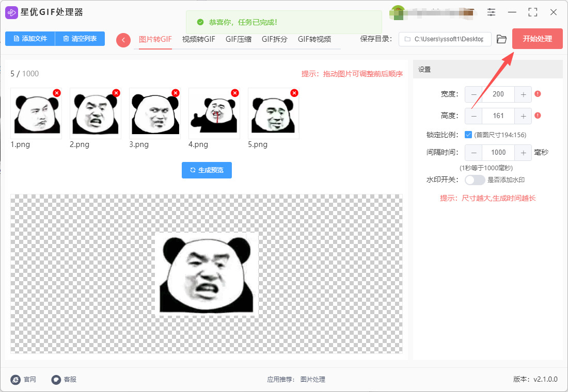568x392 pixels.
Task: Decrease 高度 with the minus button
Action: [474, 116]
